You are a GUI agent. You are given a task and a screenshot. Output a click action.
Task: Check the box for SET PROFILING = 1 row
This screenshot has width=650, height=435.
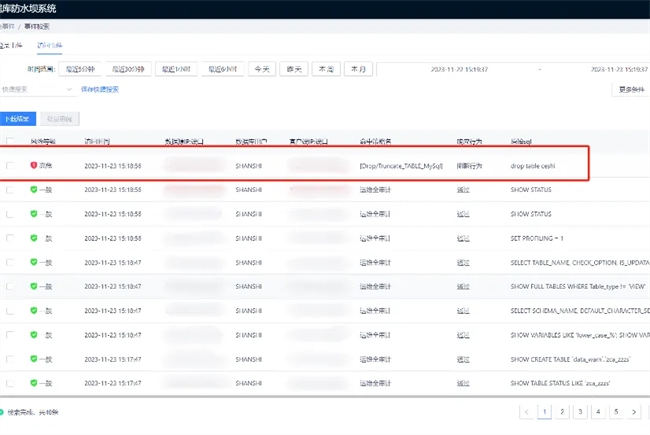pyautogui.click(x=10, y=238)
